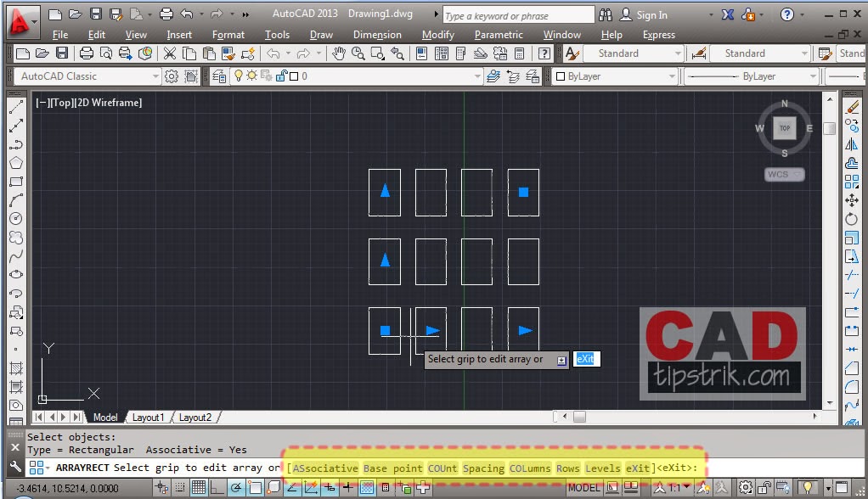Image resolution: width=868 pixels, height=499 pixels.
Task: Activate the Pan hand tool
Action: pyautogui.click(x=339, y=53)
